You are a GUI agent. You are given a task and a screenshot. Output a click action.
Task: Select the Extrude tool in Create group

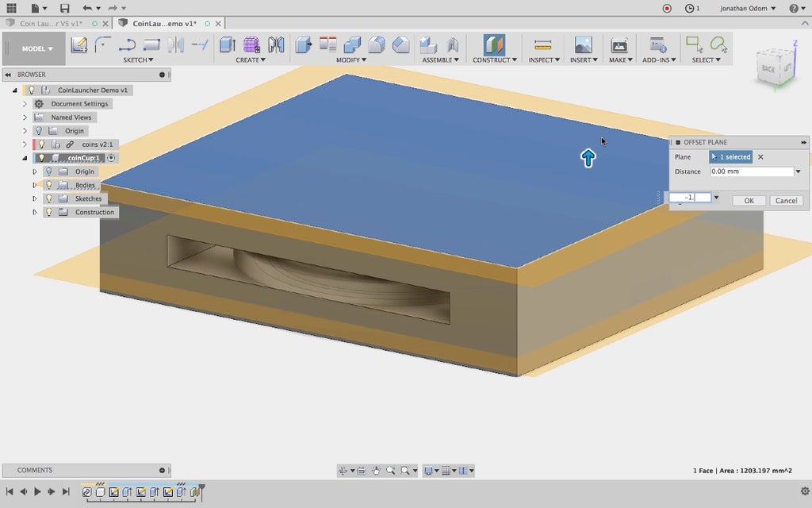click(x=228, y=45)
